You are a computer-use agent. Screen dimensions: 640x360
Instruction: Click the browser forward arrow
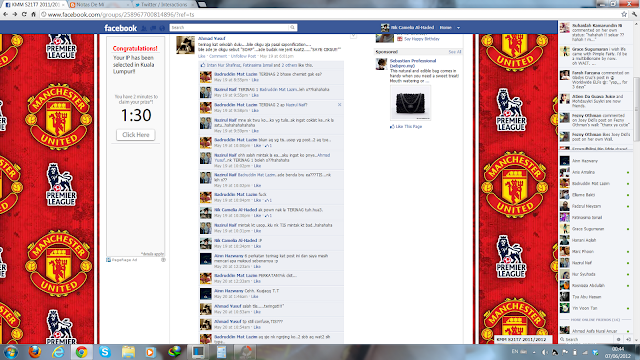[x=15, y=14]
